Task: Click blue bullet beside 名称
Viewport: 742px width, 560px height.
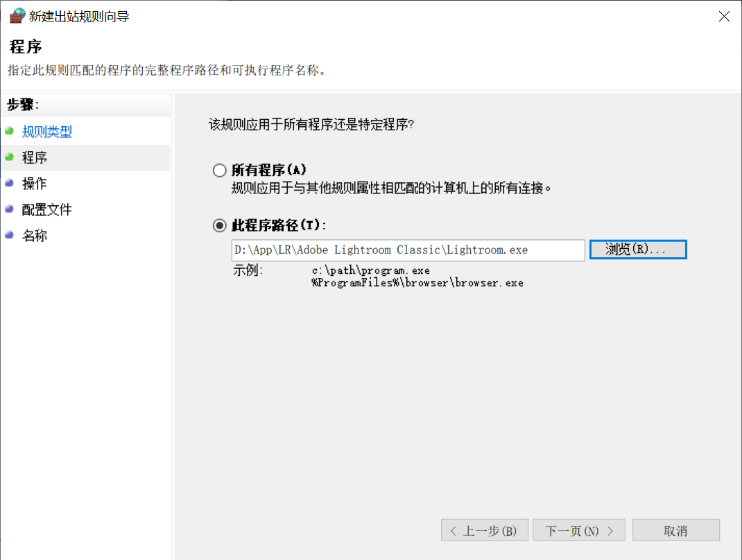Action: coord(10,235)
